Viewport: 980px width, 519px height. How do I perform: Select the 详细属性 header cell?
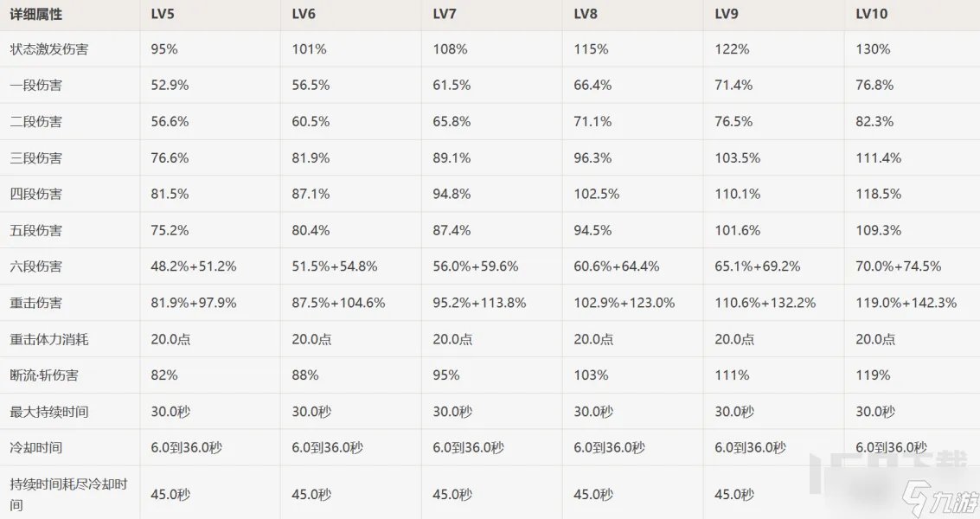(x=36, y=14)
